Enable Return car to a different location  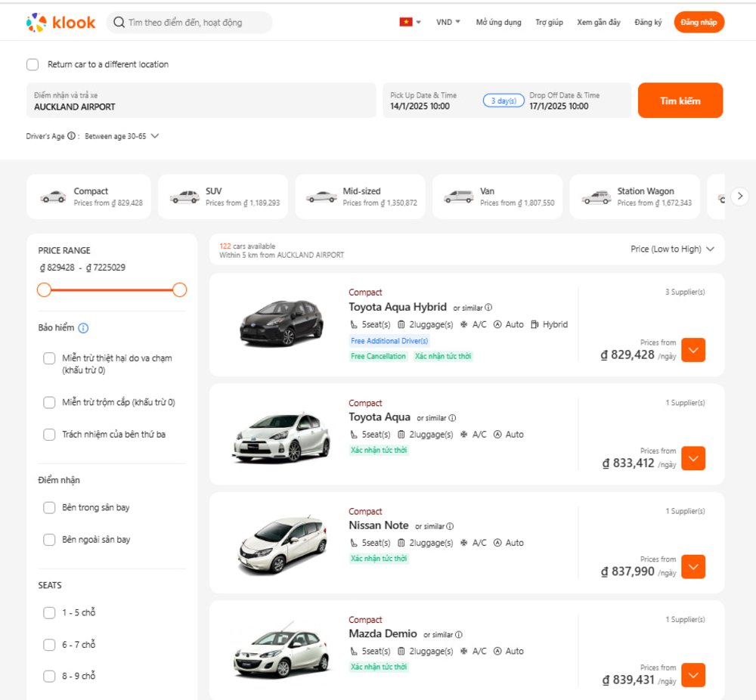33,64
